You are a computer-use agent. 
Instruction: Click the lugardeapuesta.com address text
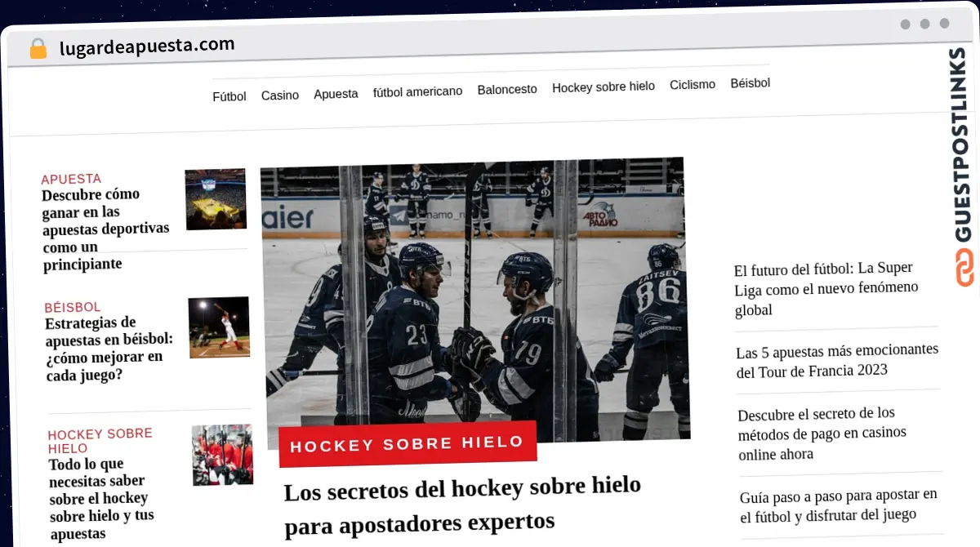pos(147,46)
